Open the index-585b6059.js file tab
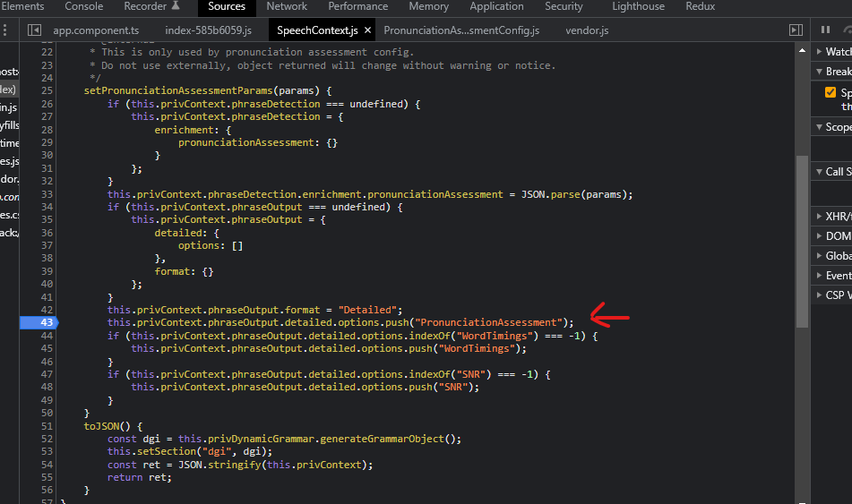 tap(208, 30)
